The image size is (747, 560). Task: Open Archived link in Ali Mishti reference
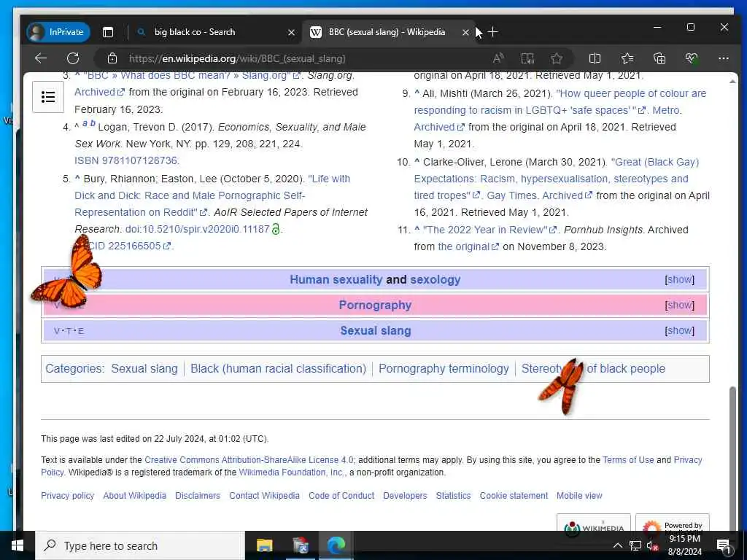(438, 127)
